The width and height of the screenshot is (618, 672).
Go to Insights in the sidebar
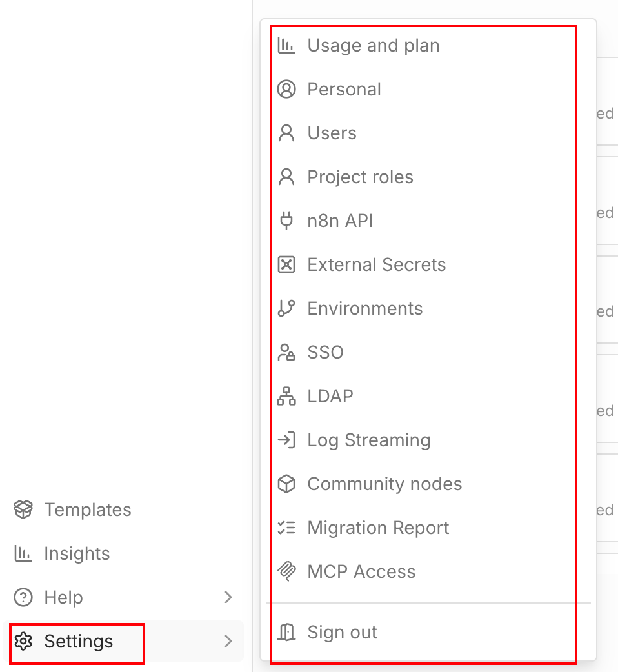[x=76, y=554]
